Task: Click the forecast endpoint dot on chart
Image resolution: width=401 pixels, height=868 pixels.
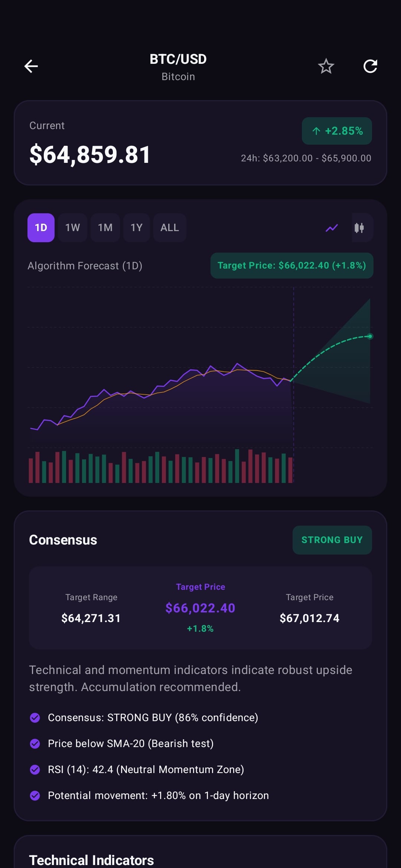Action: pos(370,336)
